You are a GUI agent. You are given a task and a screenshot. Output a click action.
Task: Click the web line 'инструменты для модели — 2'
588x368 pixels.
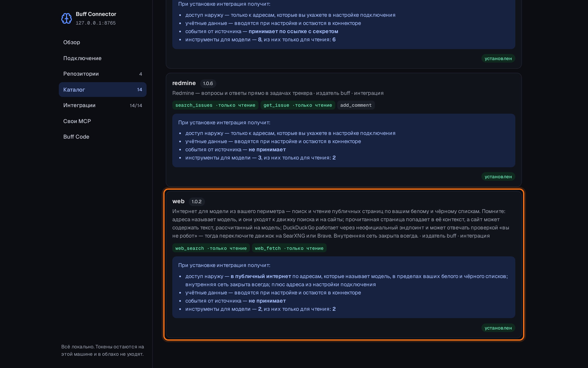pyautogui.click(x=261, y=309)
